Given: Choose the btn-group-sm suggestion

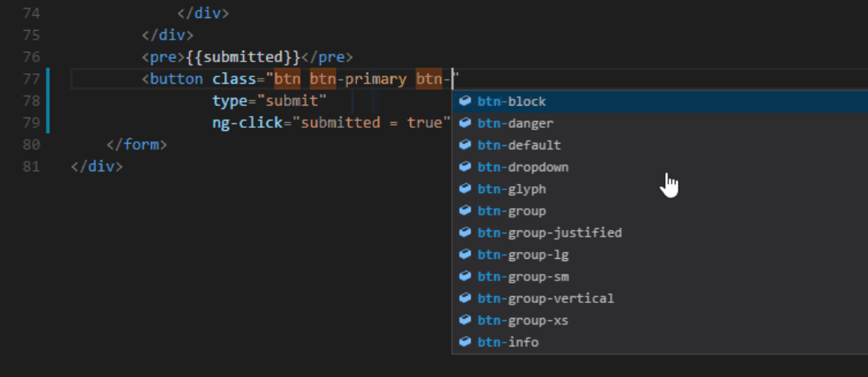Looking at the screenshot, I should (523, 277).
